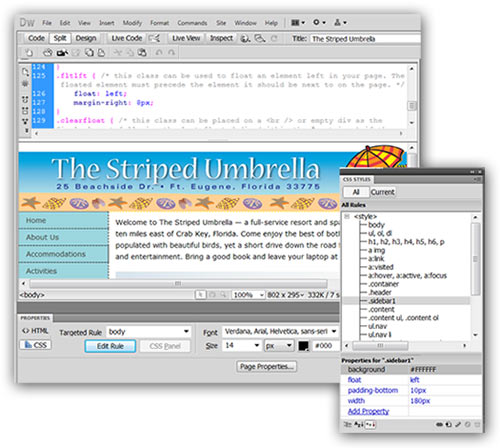Click New CSS Rule icon
500x448 pixels.
pos(449,425)
